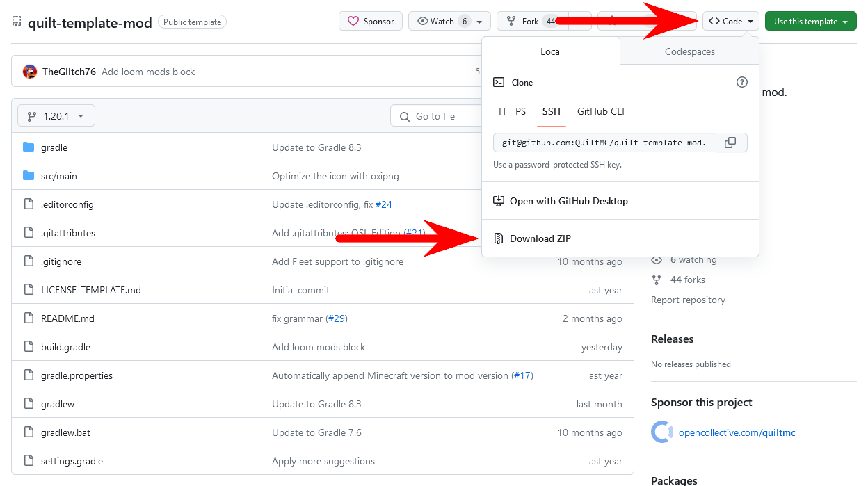Viewport: 868px width, 486px height.
Task: Select the Download ZIP icon
Action: [x=499, y=238]
